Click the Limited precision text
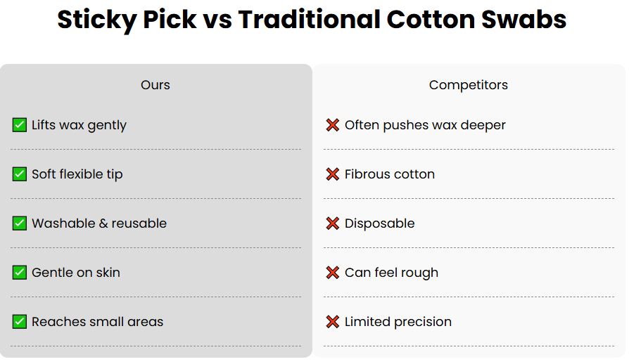 pyautogui.click(x=398, y=322)
